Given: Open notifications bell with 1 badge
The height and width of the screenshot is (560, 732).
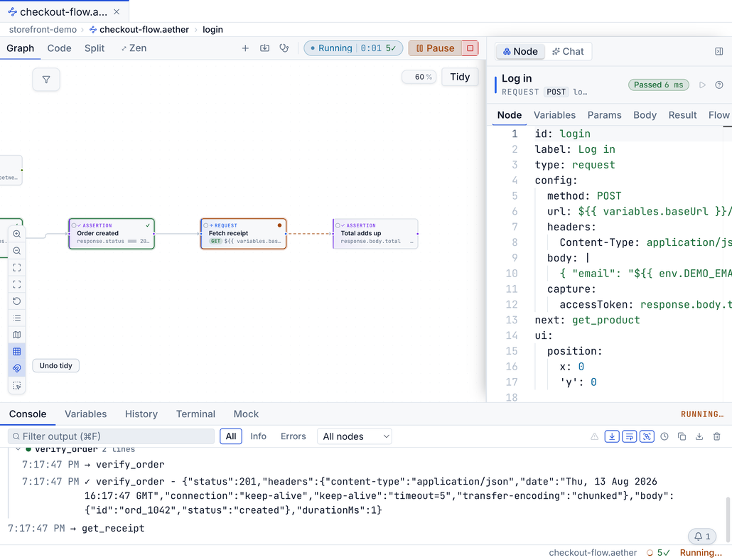Looking at the screenshot, I should pos(702,537).
